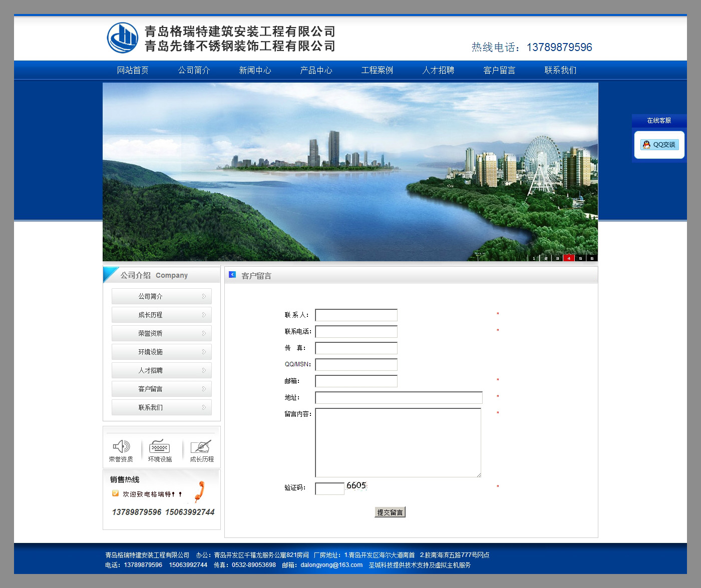Click the 公司介绍 Company sidebar heading

coord(154,275)
